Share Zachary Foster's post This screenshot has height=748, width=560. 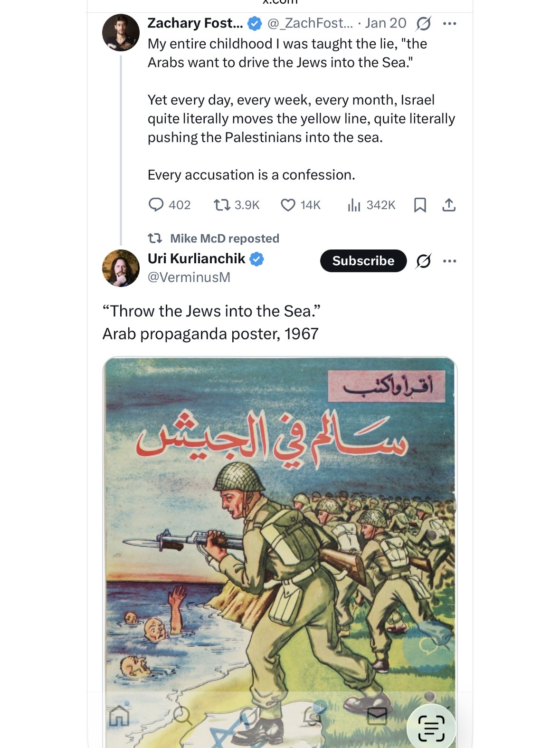pyautogui.click(x=449, y=205)
